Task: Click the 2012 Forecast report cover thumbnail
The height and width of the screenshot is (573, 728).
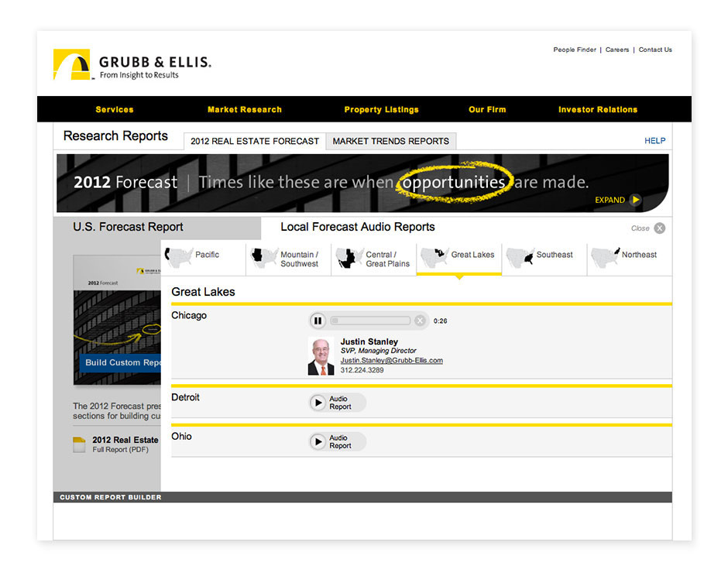Action: click(x=117, y=320)
